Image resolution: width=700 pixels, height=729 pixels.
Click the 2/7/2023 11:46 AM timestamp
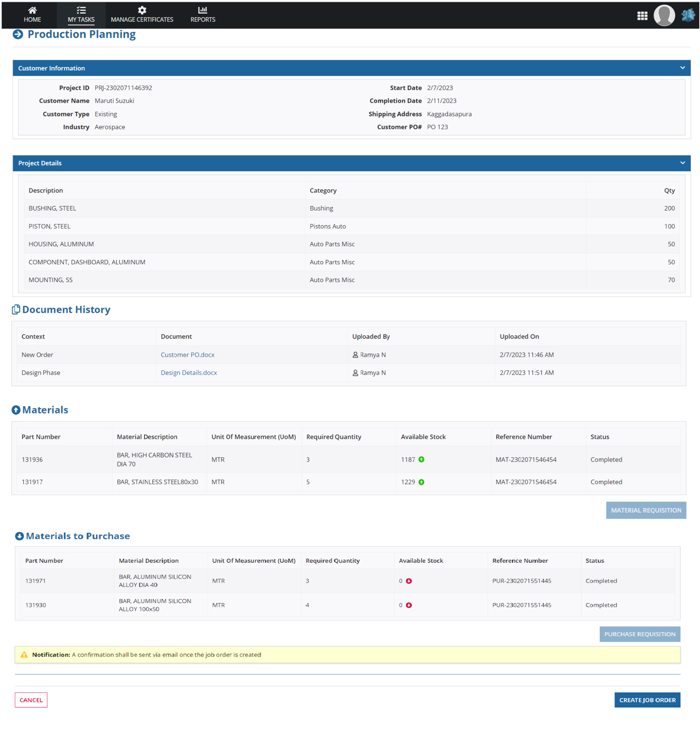pyautogui.click(x=526, y=355)
